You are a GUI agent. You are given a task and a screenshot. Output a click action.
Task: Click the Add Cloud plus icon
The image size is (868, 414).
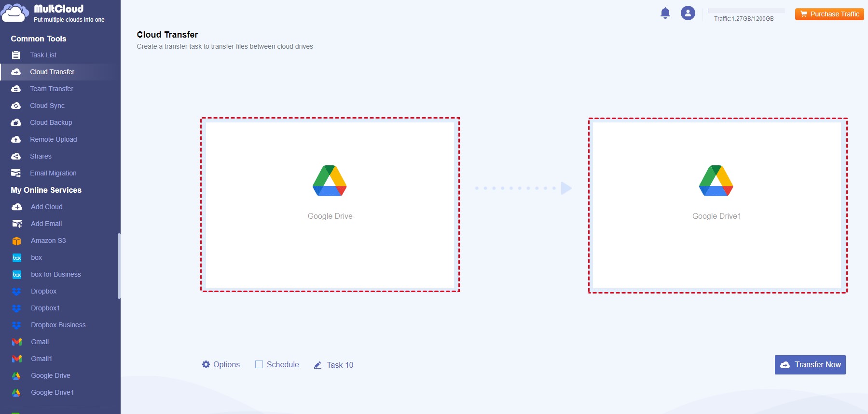pos(17,207)
